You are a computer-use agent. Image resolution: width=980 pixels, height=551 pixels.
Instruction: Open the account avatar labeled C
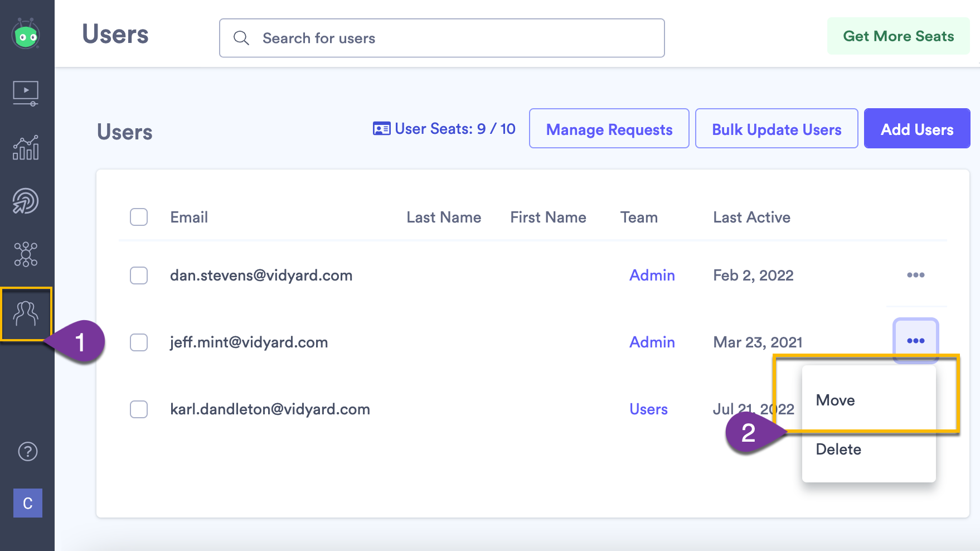[28, 503]
